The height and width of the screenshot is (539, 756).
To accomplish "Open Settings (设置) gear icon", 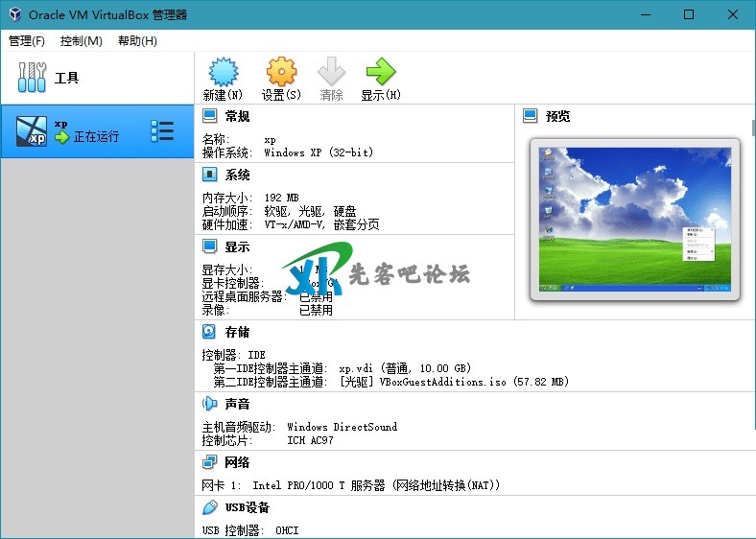I will [x=281, y=72].
